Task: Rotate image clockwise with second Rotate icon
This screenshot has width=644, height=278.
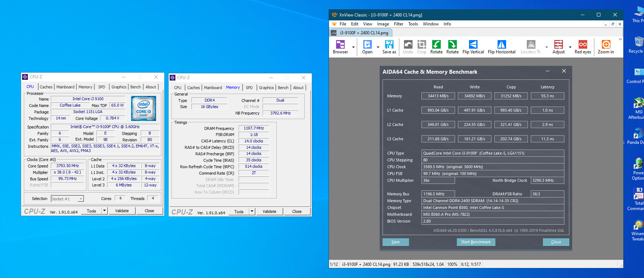Action: 452,47
